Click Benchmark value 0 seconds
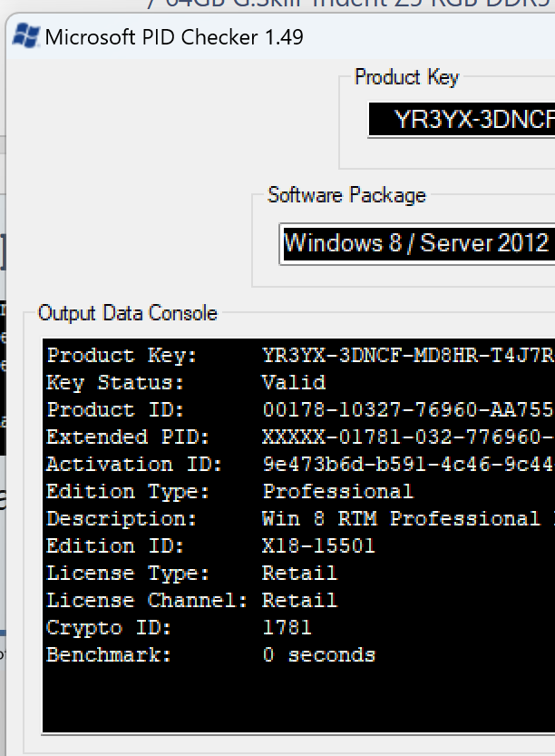 (x=318, y=654)
